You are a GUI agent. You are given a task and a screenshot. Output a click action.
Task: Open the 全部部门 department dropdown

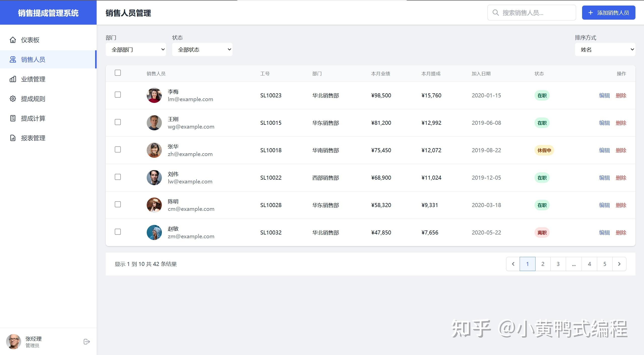[x=136, y=50]
